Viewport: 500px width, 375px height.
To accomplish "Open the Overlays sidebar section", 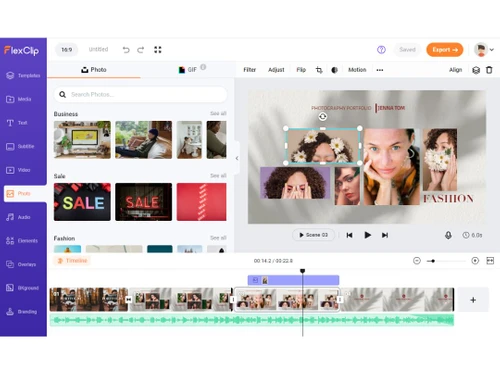I will tap(21, 264).
